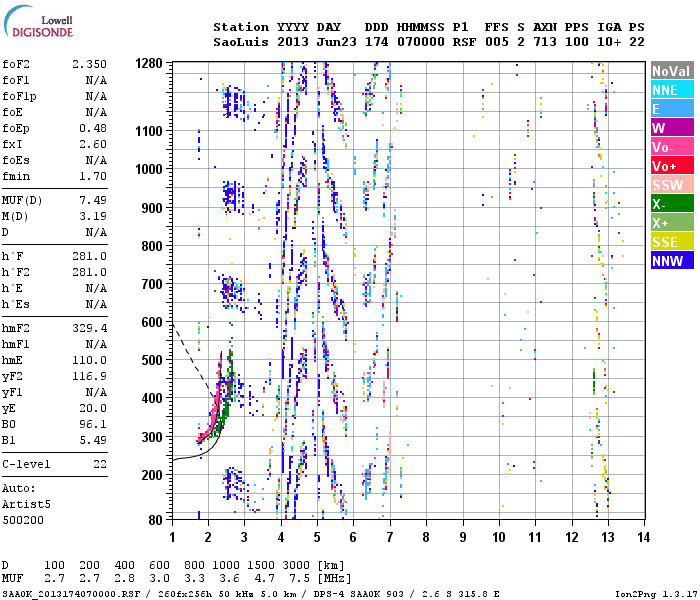Click the Artist5 label
700x600 pixels.
pos(26,504)
